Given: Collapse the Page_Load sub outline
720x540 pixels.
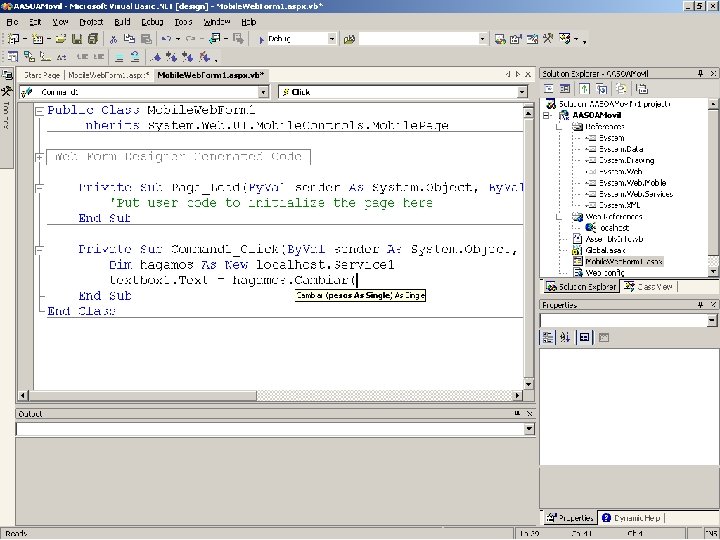Looking at the screenshot, I should [39, 187].
